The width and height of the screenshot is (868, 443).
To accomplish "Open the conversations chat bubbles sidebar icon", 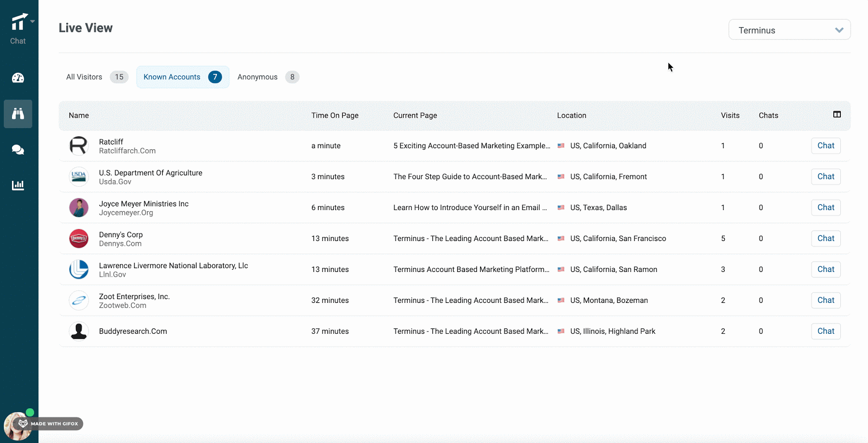I will point(18,150).
